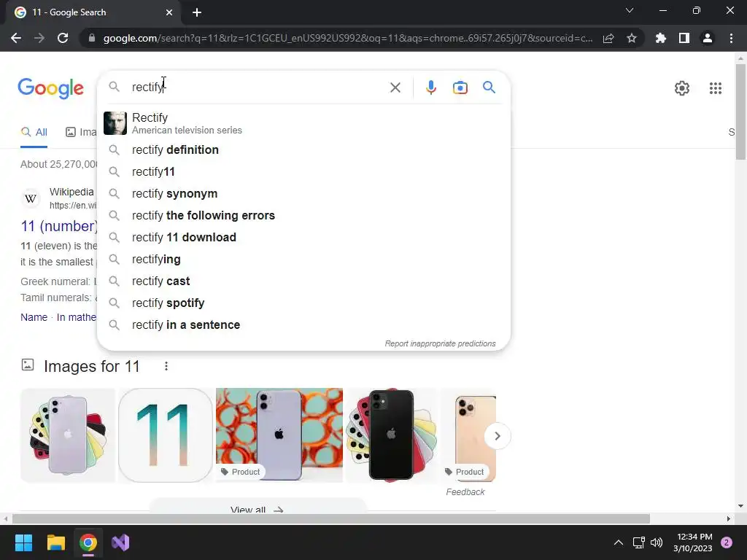Choose 'rectify definition' suggestion
The width and height of the screenshot is (747, 560).
click(303, 150)
